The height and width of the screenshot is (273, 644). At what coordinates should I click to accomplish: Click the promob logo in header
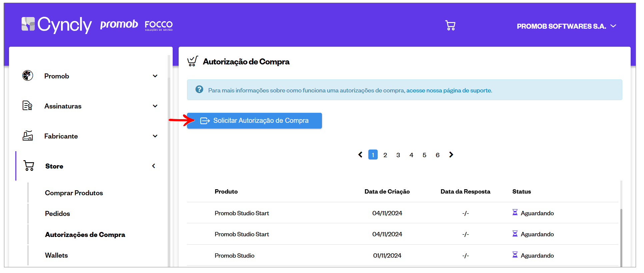pos(119,24)
